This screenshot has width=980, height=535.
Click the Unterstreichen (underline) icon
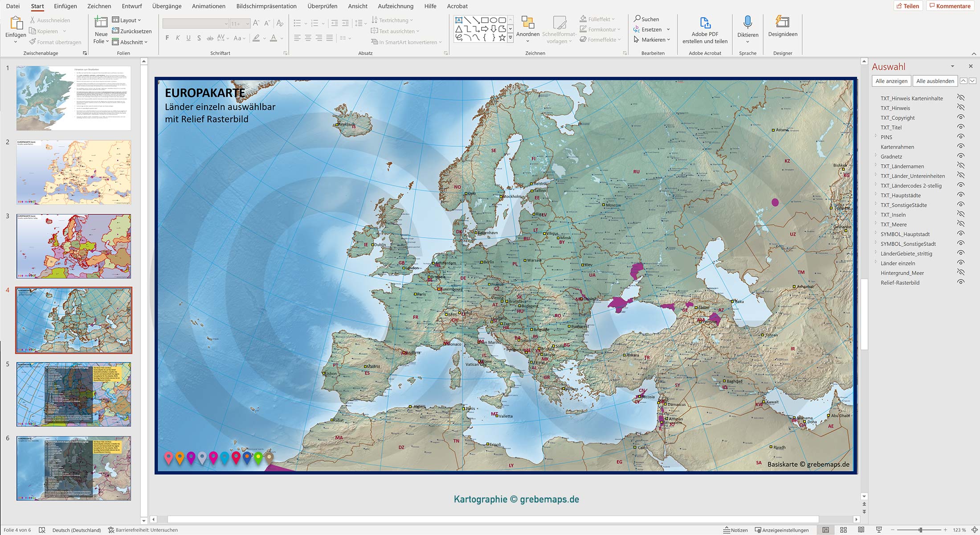(188, 38)
